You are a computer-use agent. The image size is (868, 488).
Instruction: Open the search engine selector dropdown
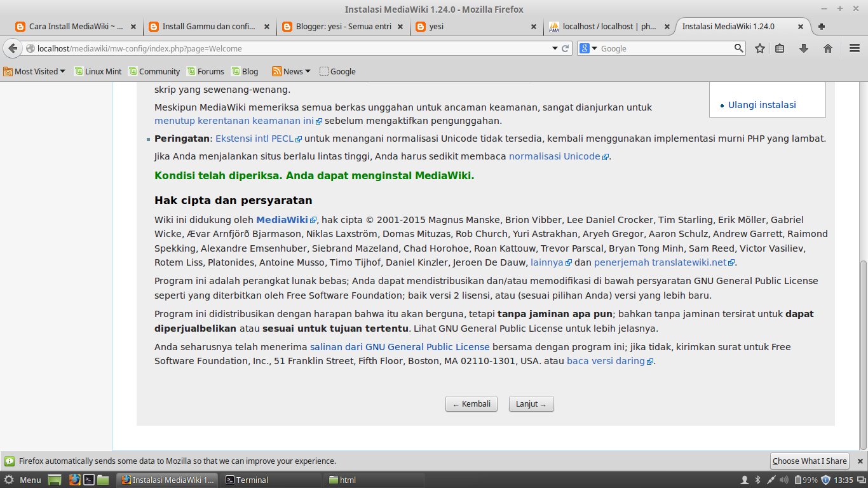(589, 48)
